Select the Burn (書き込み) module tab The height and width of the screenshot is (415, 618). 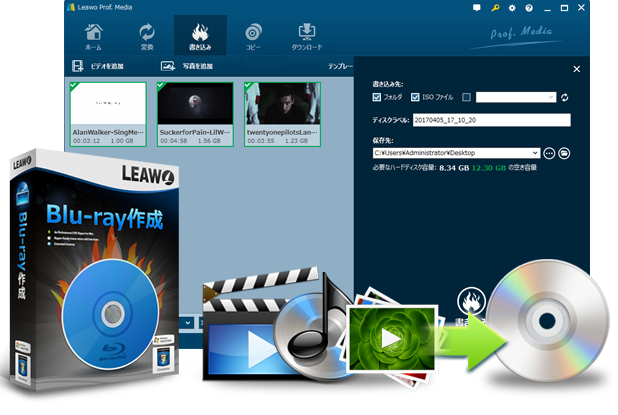click(200, 36)
